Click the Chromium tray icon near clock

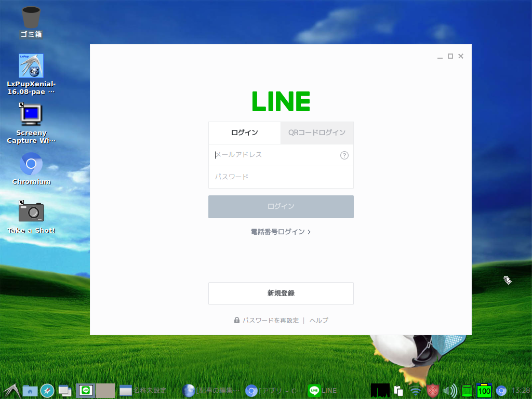tap(501, 391)
